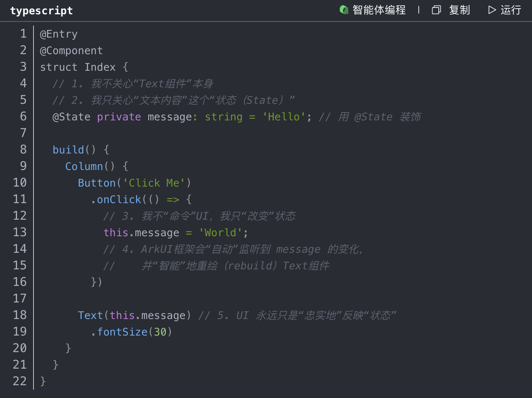Click line number 6 in the gutter
The image size is (532, 398).
click(23, 117)
